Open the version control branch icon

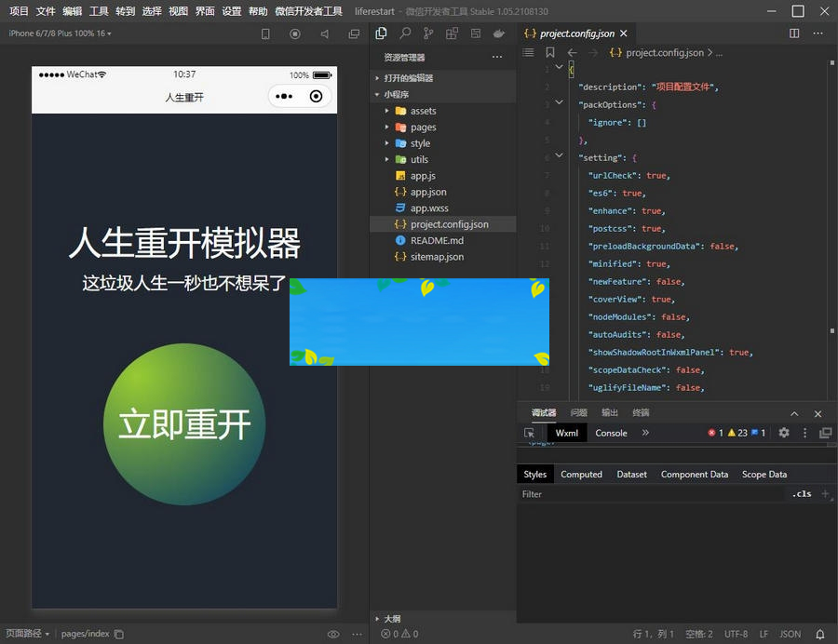point(426,34)
